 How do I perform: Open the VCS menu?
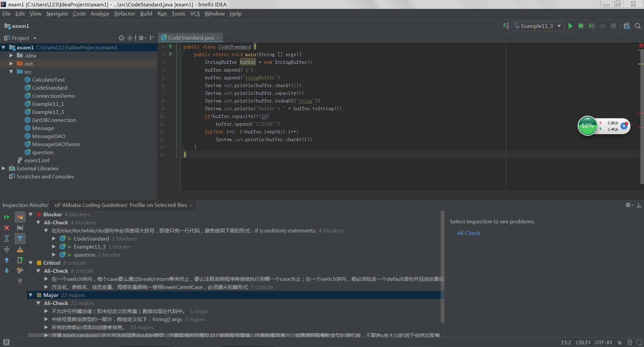(x=195, y=13)
